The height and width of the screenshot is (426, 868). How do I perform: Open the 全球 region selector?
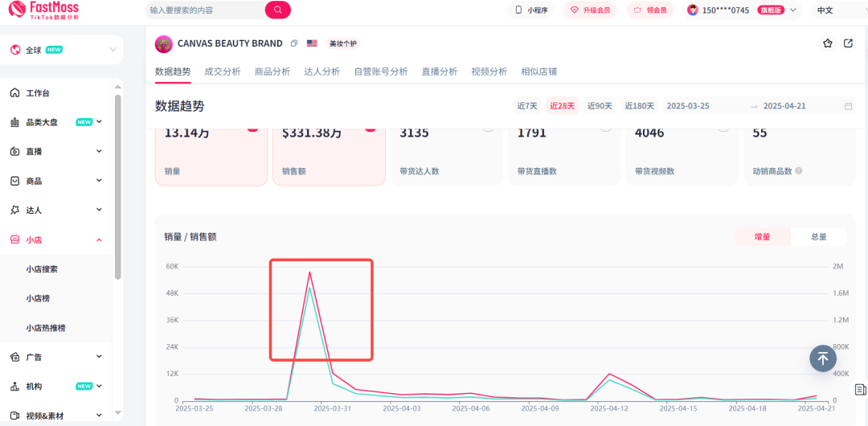point(61,50)
